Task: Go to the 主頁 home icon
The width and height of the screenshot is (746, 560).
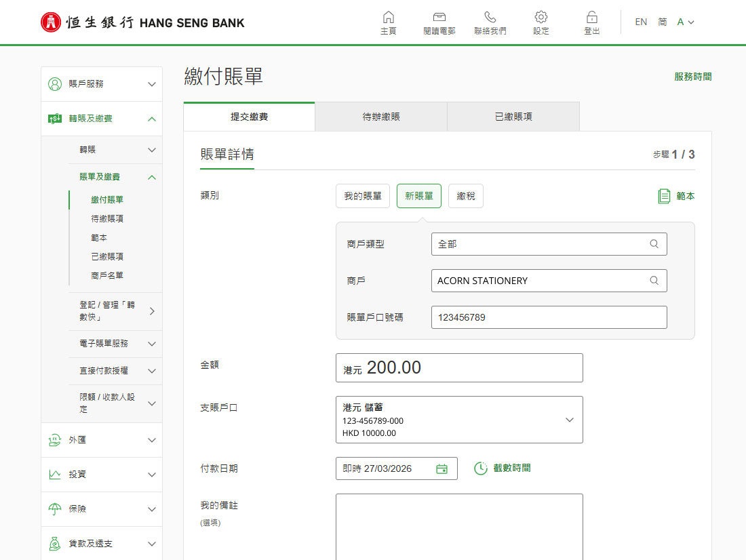Action: pos(388,17)
